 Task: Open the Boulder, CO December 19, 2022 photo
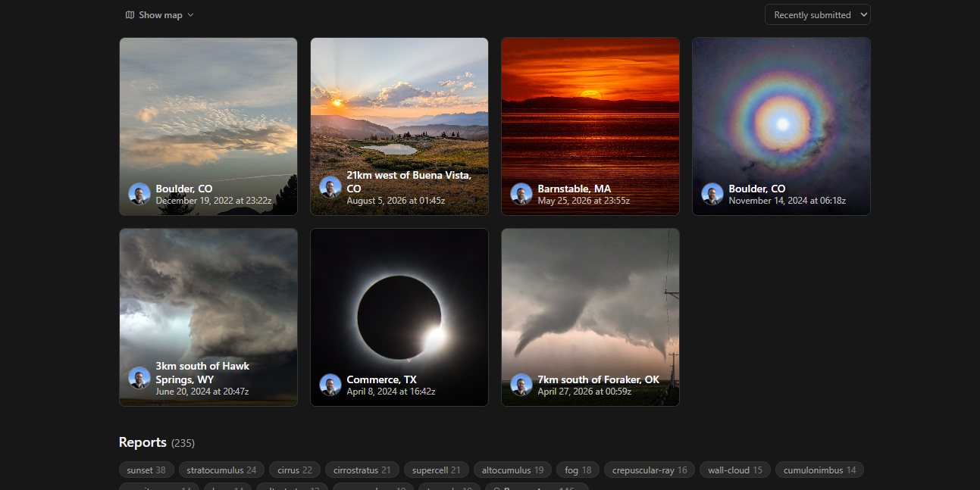(208, 126)
